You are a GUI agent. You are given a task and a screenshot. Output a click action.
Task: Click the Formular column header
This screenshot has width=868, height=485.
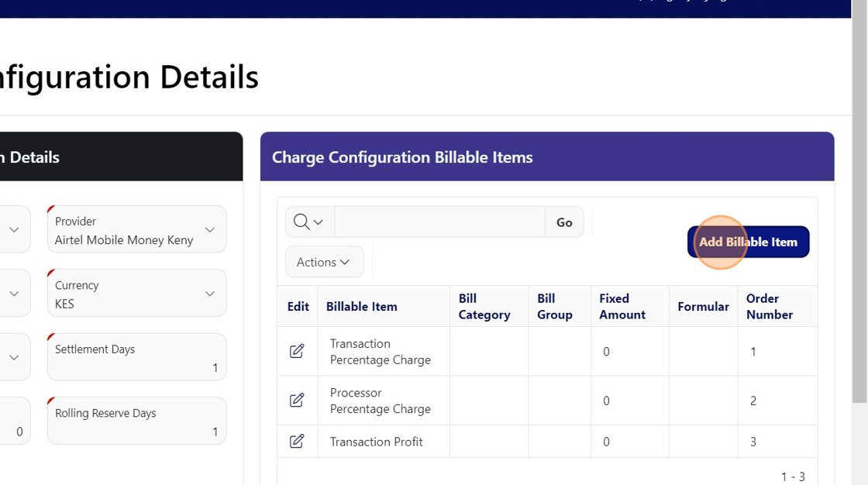tap(703, 307)
